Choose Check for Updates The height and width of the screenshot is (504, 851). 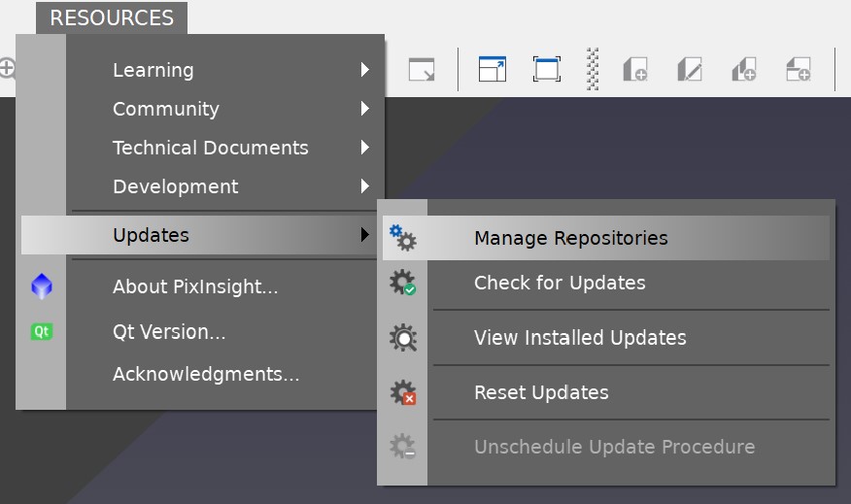click(x=560, y=284)
